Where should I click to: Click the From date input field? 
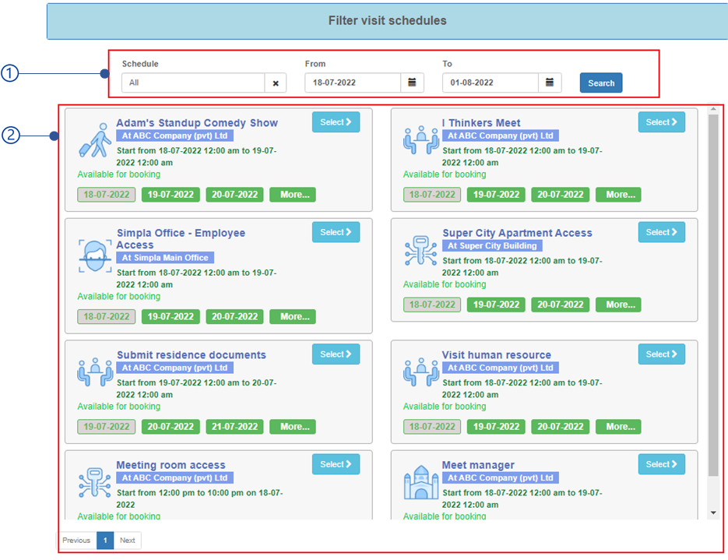353,83
